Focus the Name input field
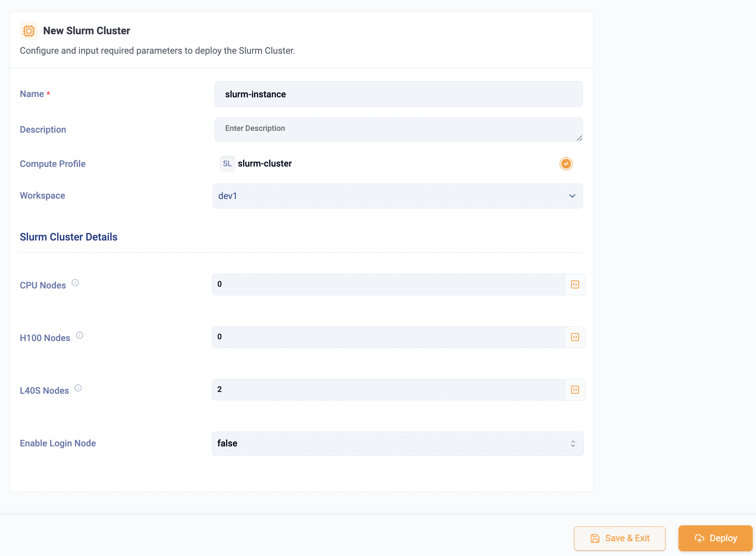The image size is (756, 556). 398,94
